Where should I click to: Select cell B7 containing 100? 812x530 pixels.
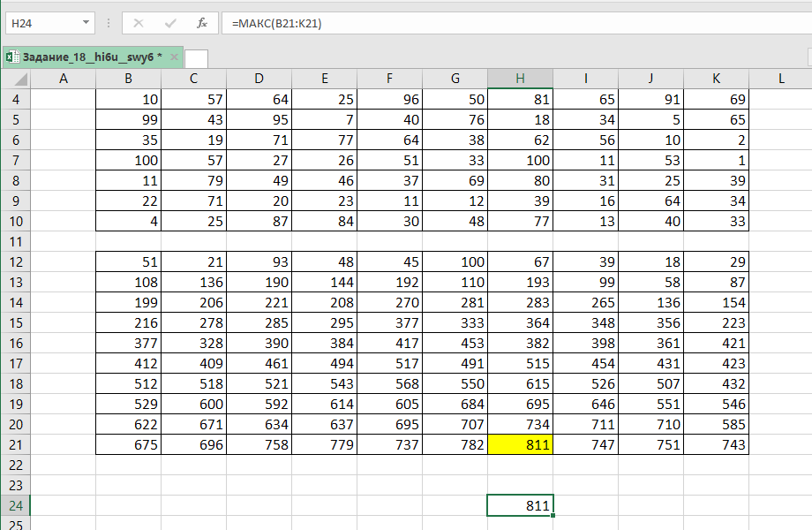129,160
